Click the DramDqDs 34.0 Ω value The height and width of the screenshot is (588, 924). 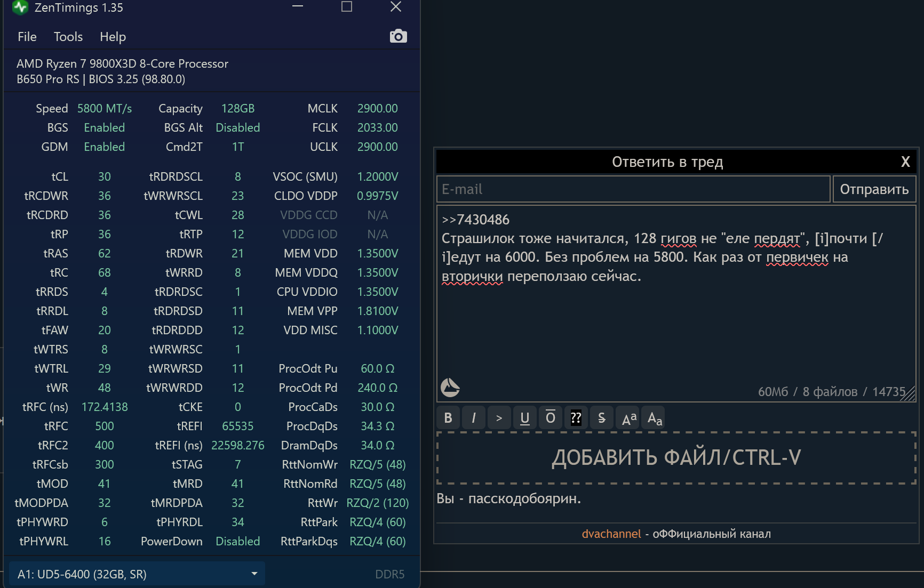pyautogui.click(x=378, y=445)
